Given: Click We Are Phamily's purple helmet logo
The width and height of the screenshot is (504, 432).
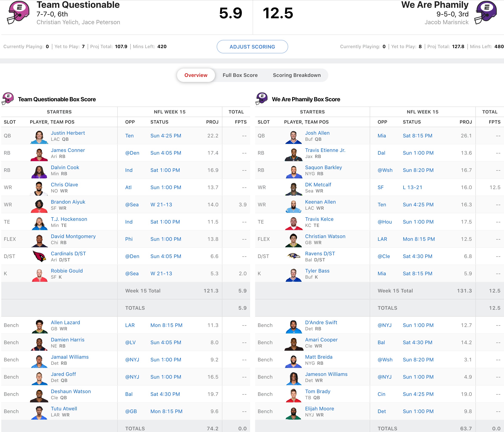Looking at the screenshot, I should 486,12.
